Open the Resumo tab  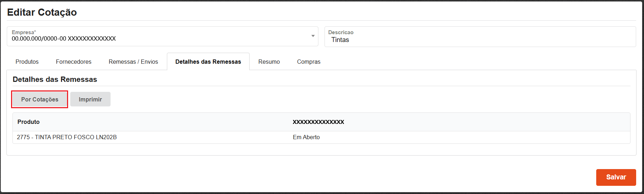click(269, 62)
